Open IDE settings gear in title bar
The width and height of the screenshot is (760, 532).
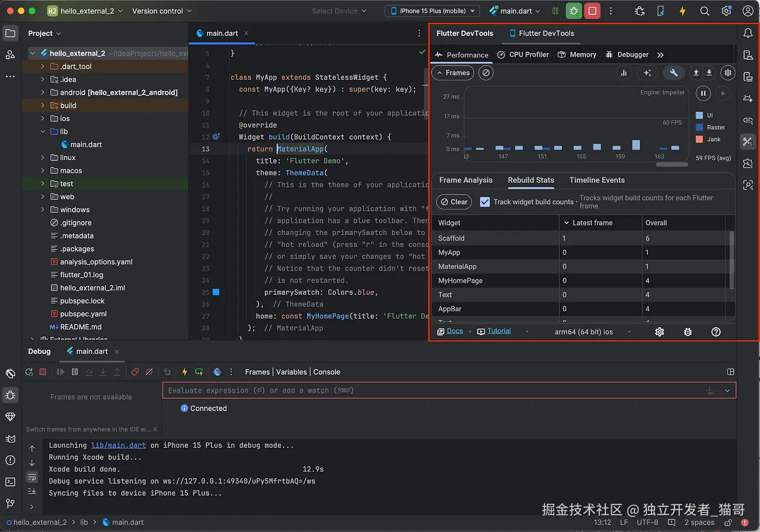(726, 11)
